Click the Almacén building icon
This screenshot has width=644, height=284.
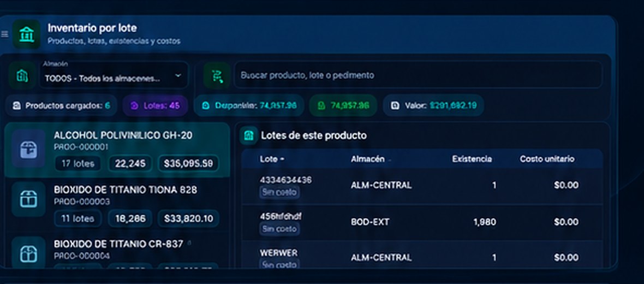click(x=22, y=75)
